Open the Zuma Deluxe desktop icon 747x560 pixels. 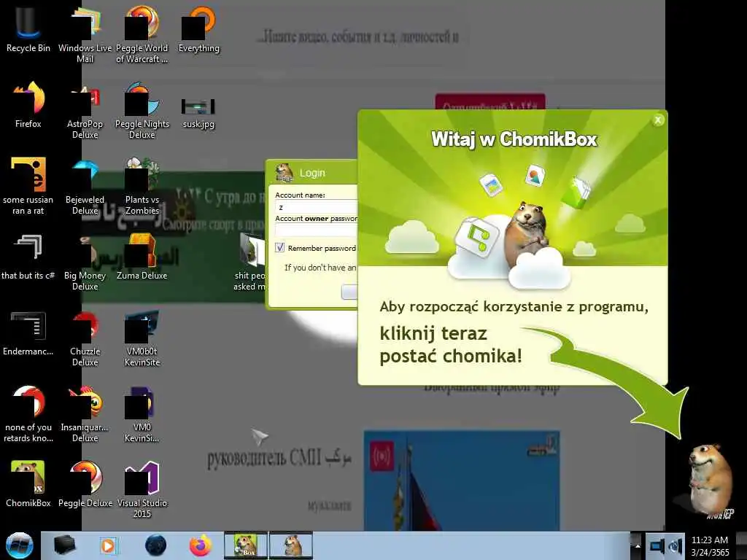[142, 257]
